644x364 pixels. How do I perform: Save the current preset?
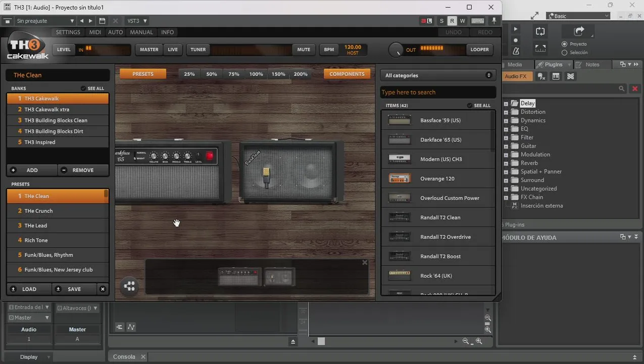click(x=74, y=289)
